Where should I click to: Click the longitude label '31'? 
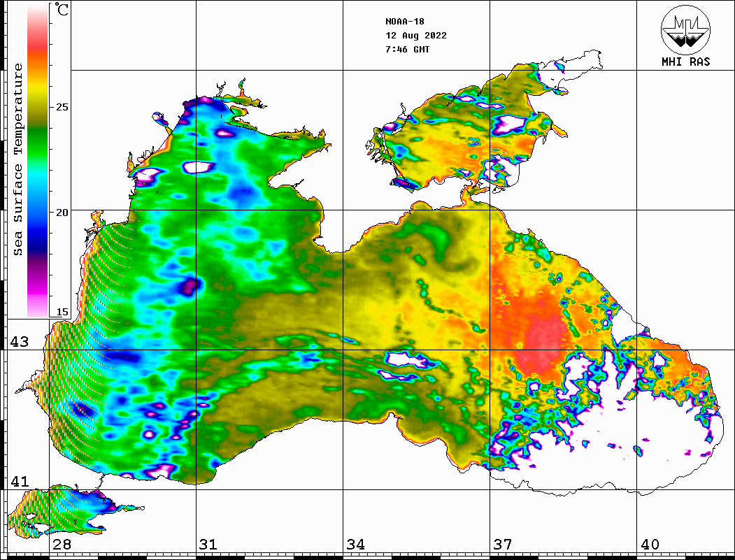coord(208,544)
